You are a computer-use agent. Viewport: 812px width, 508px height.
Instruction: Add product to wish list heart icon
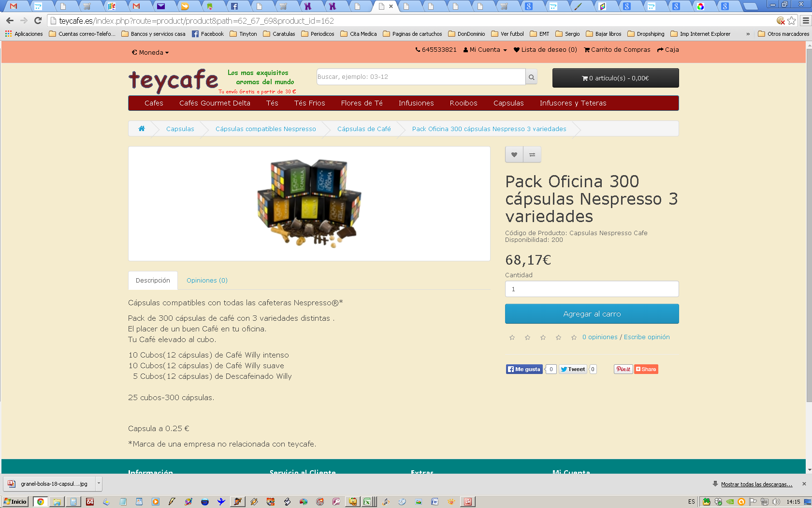(514, 155)
